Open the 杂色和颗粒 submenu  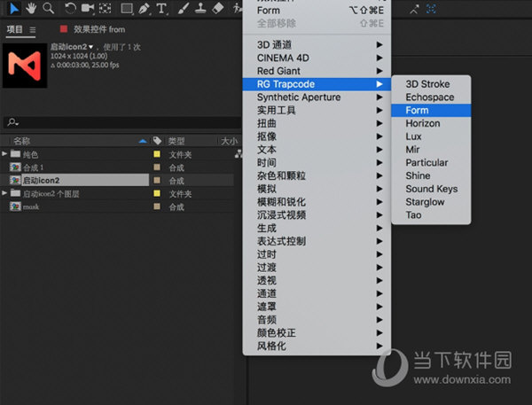pyautogui.click(x=317, y=175)
